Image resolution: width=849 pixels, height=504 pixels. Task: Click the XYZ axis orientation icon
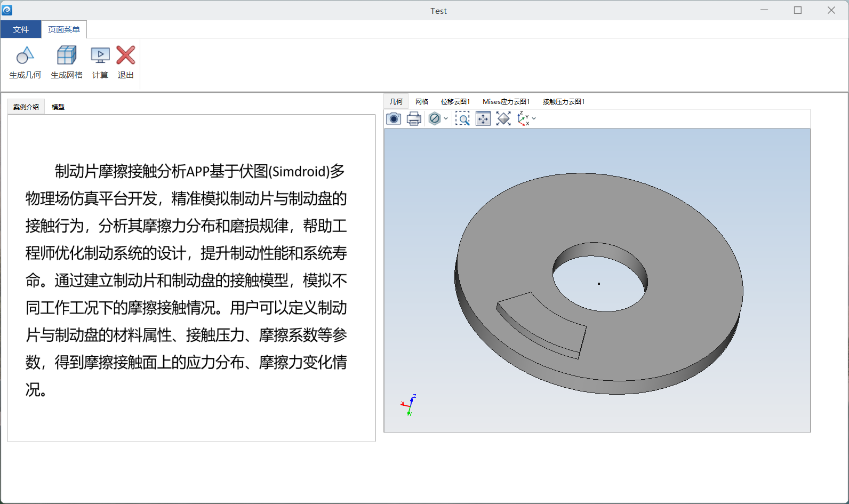pos(523,118)
